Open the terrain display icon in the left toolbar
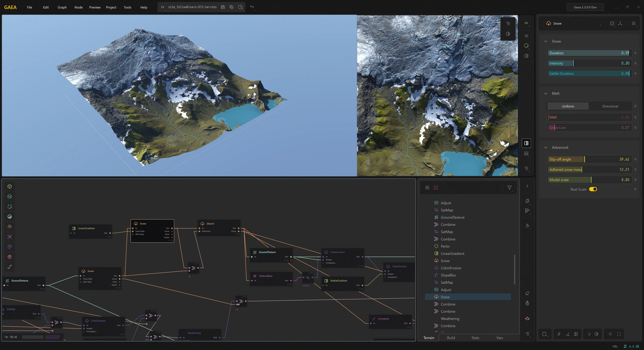644x350 pixels. coord(10,196)
